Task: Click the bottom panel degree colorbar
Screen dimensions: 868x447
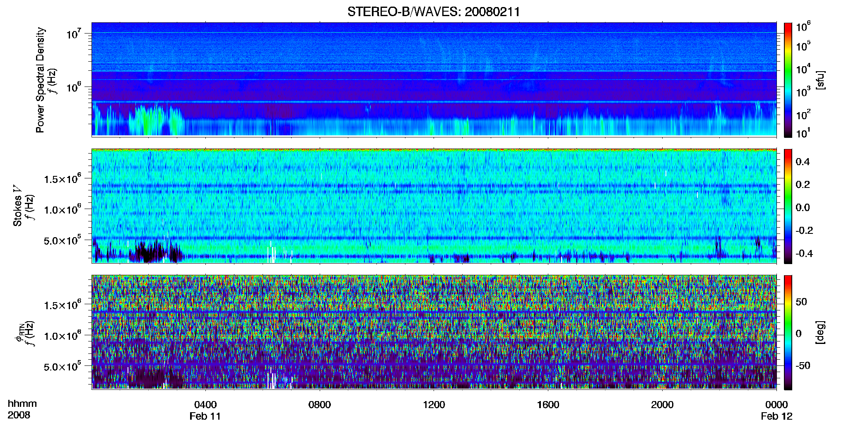Action: (788, 332)
